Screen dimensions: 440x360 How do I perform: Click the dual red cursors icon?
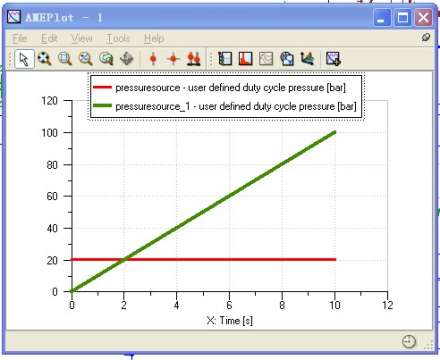point(194,59)
